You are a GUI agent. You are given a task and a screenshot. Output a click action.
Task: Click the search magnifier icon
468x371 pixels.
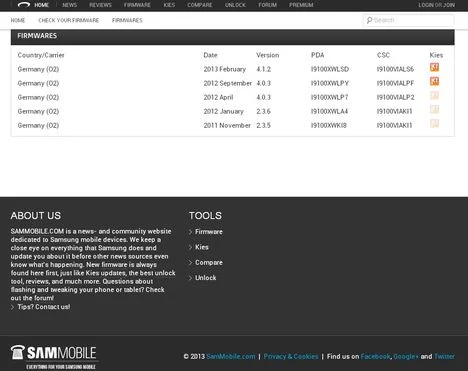pos(369,20)
